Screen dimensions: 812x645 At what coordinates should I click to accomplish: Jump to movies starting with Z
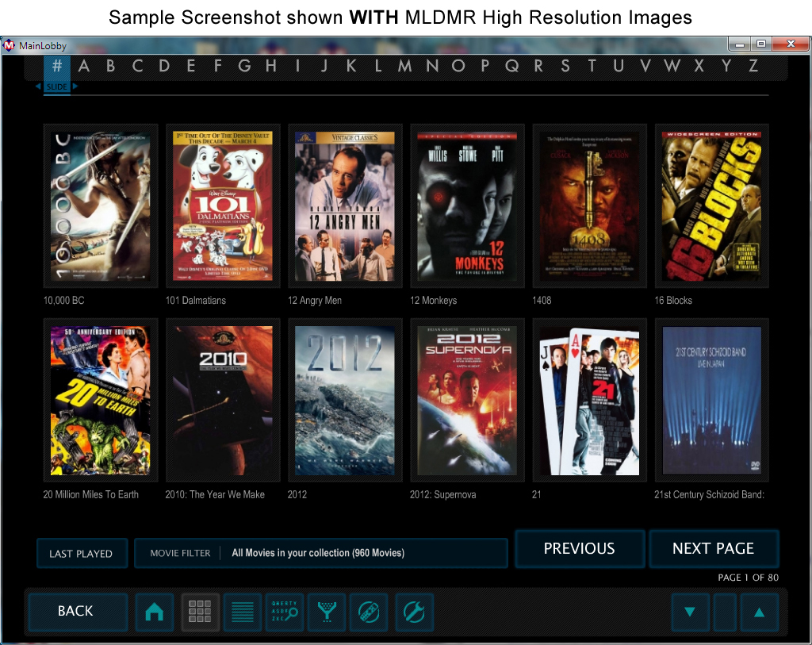click(753, 67)
